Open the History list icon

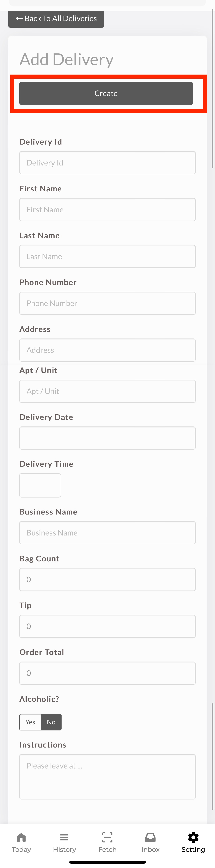point(64,837)
